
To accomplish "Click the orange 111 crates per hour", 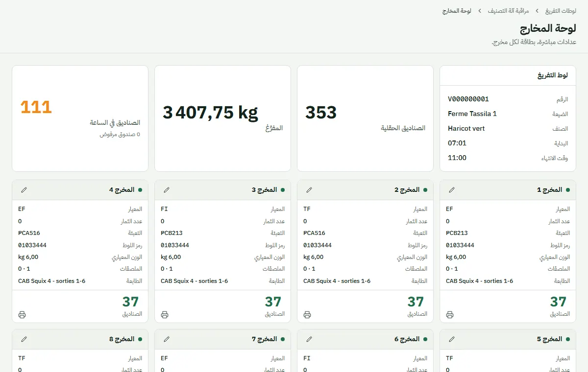I will tap(36, 107).
